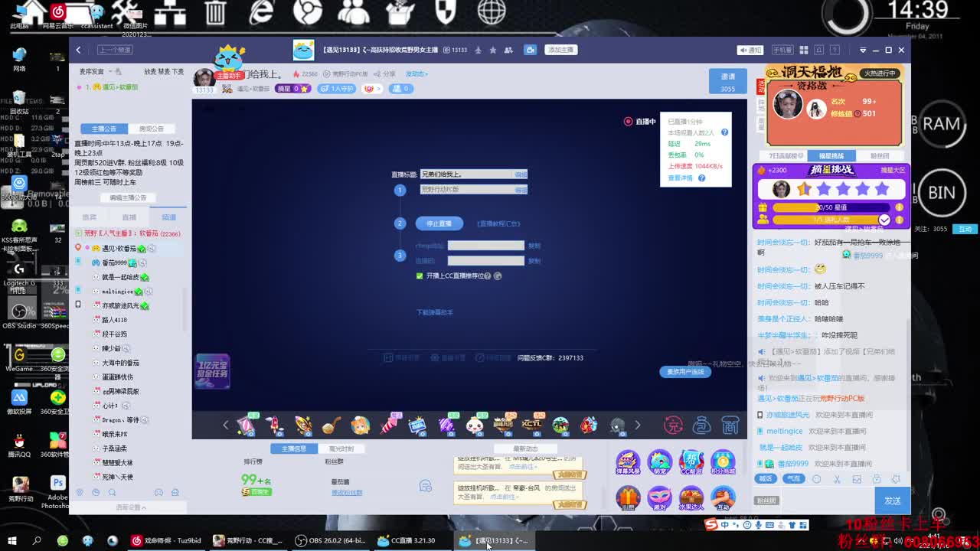Image resolution: width=980 pixels, height=551 pixels.
Task: Open the 帮 CC help icon
Action: pyautogui.click(x=691, y=462)
